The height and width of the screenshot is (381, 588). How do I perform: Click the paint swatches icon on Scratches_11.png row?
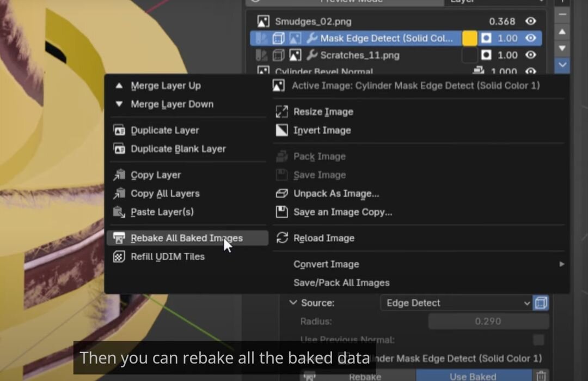261,55
